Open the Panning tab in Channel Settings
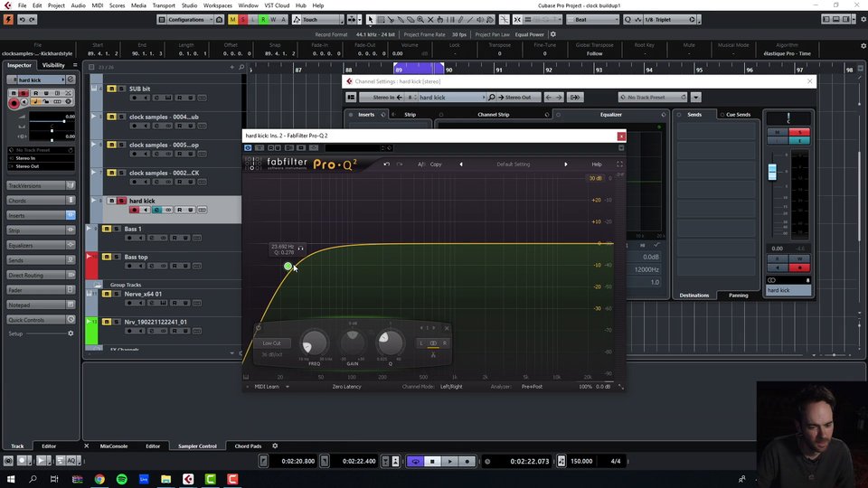868x488 pixels. (x=738, y=296)
